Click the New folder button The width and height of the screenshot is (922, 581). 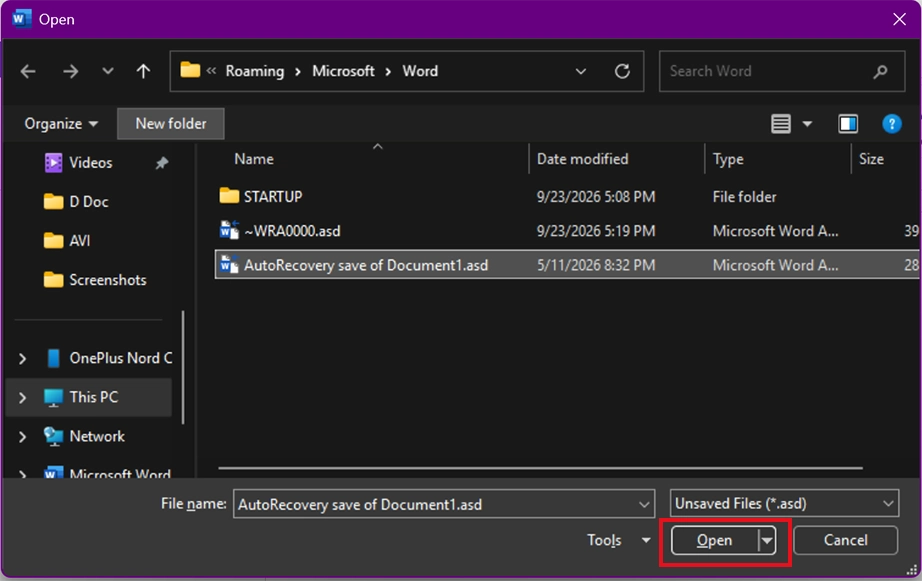[171, 123]
